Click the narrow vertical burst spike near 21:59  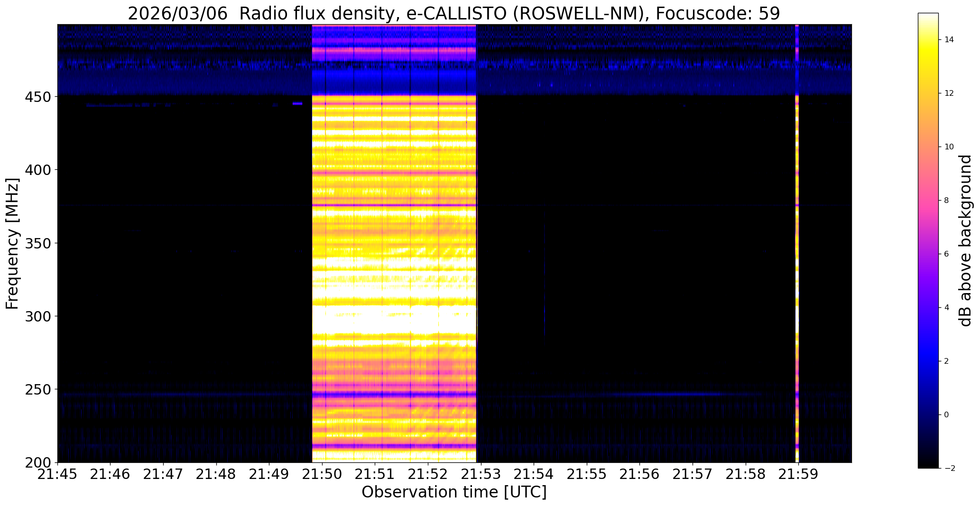tap(797, 243)
